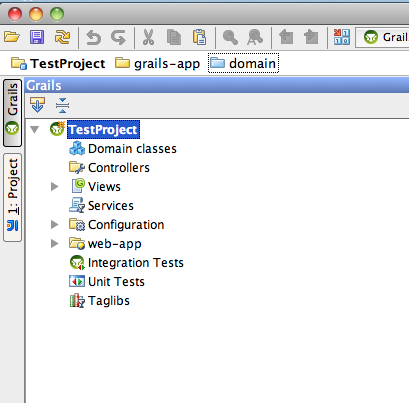The height and width of the screenshot is (403, 409).
Task: Open the Grails run configuration dropdown
Action: [383, 37]
